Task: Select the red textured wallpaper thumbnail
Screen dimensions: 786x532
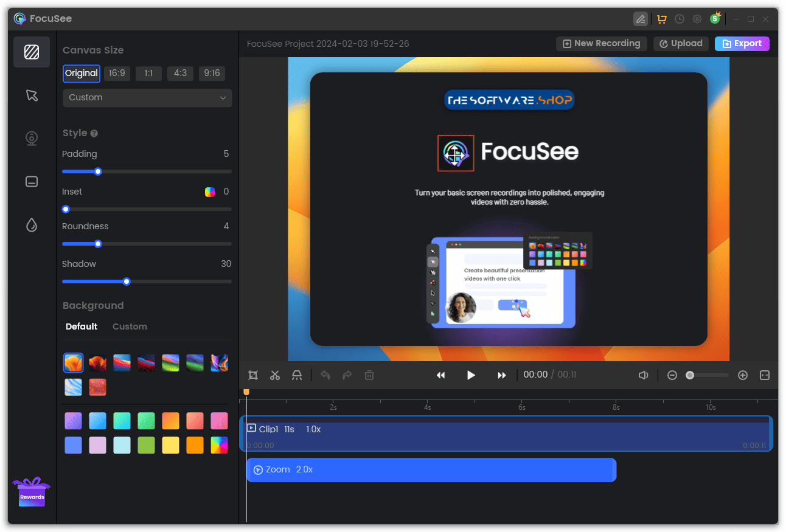Action: tap(97, 387)
